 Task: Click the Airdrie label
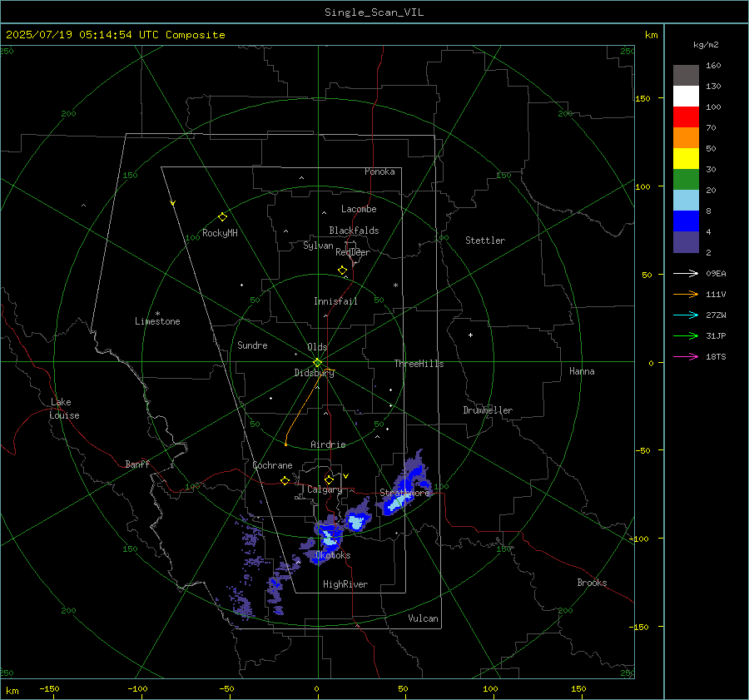tap(328, 444)
